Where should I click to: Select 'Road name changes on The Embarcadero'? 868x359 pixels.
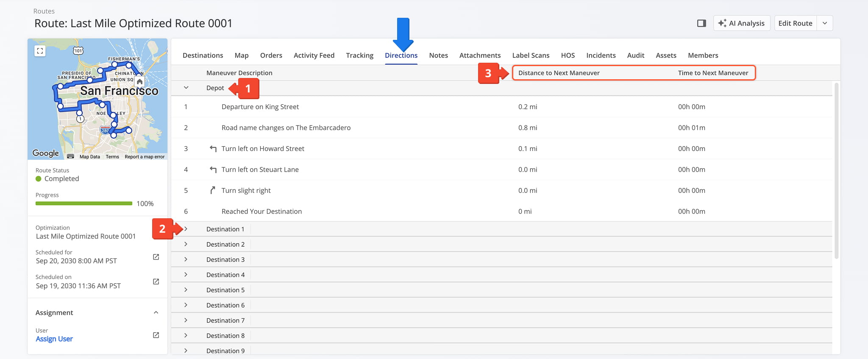286,128
